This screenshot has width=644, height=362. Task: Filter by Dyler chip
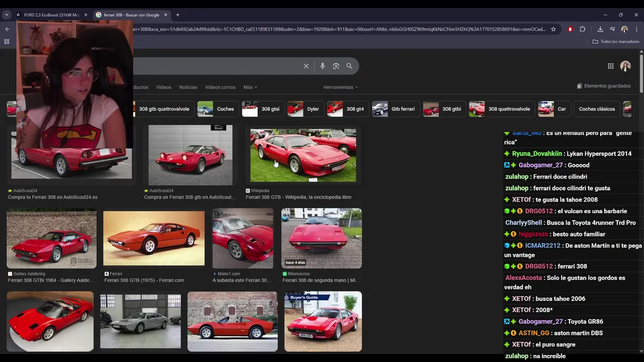pyautogui.click(x=305, y=109)
